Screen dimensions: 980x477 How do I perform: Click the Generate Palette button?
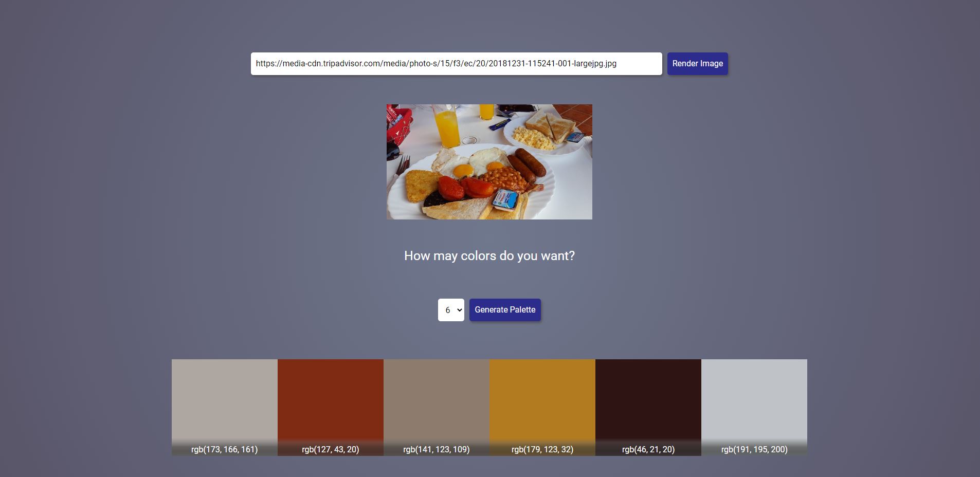pyautogui.click(x=505, y=310)
